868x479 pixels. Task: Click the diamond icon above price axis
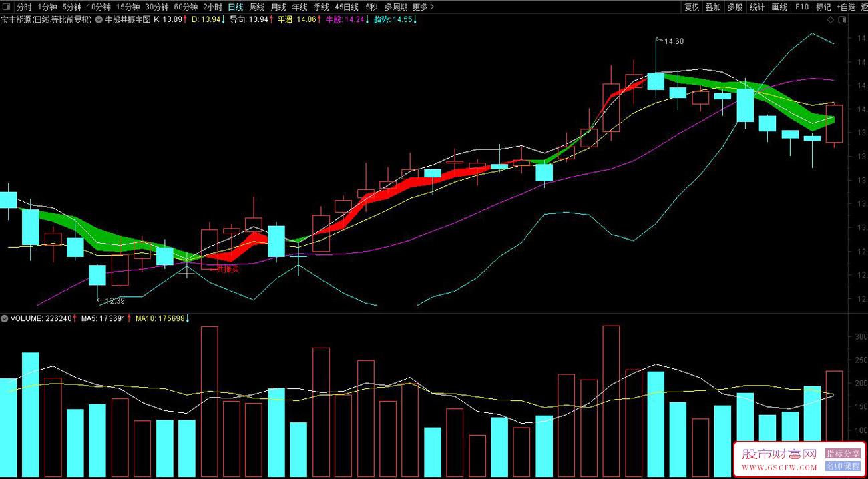pyautogui.click(x=831, y=19)
